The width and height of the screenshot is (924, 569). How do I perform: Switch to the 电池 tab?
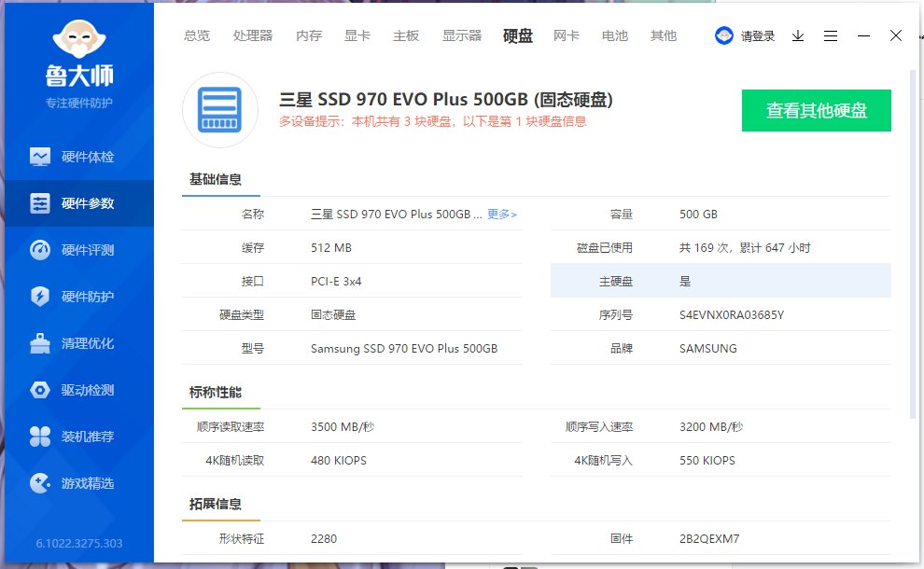pyautogui.click(x=615, y=35)
